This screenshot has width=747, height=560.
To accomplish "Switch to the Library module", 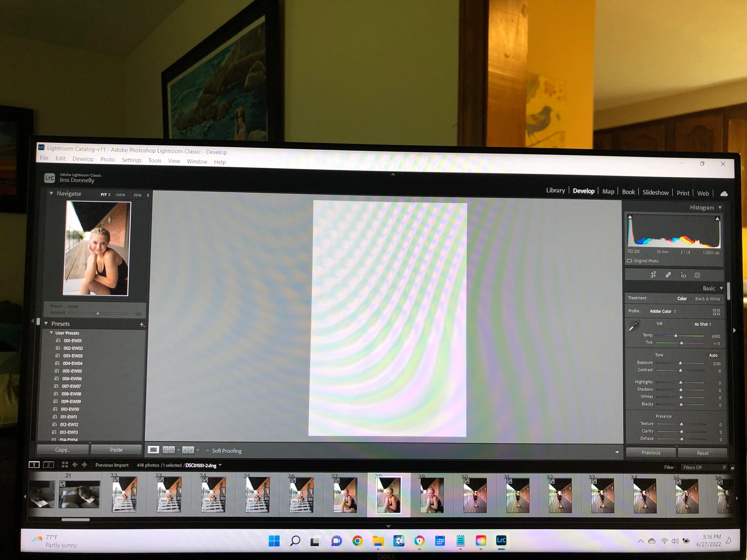I will [x=555, y=190].
